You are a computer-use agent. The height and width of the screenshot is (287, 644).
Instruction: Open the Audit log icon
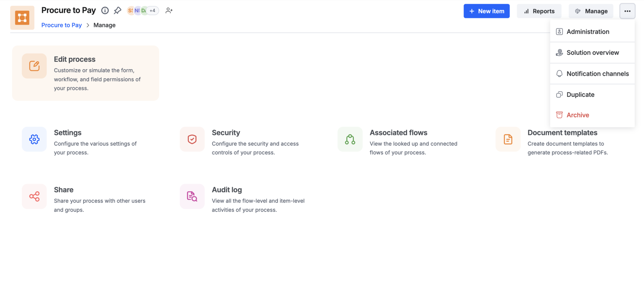[192, 196]
